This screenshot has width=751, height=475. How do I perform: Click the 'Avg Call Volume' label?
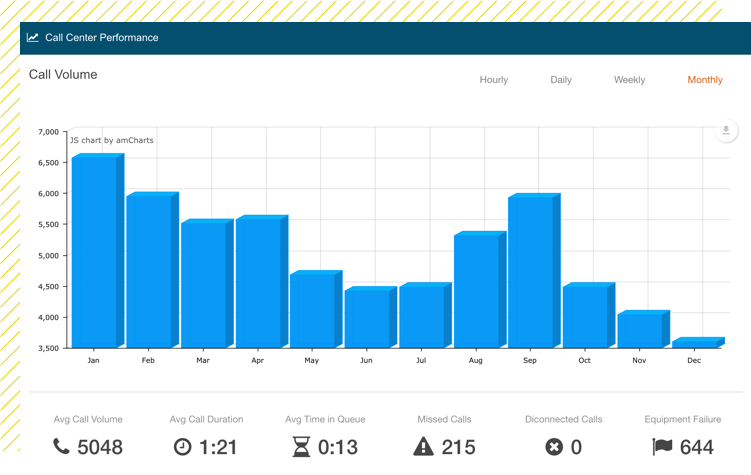88,419
